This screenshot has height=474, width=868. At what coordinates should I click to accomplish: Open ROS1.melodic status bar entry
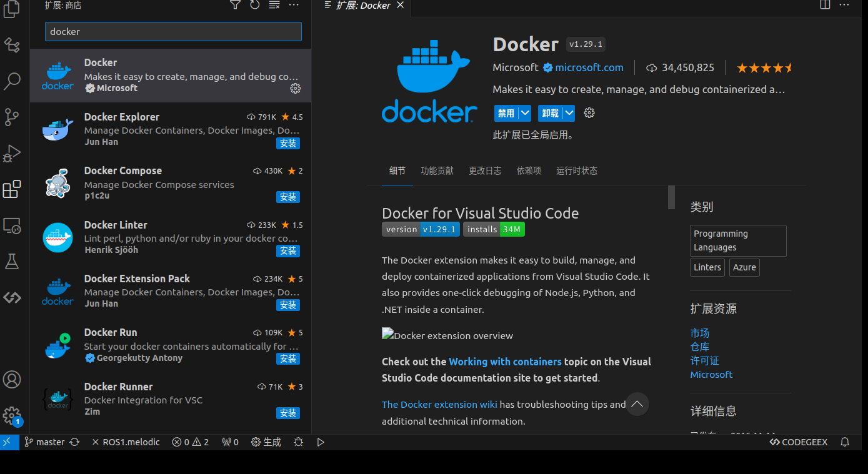coord(126,442)
